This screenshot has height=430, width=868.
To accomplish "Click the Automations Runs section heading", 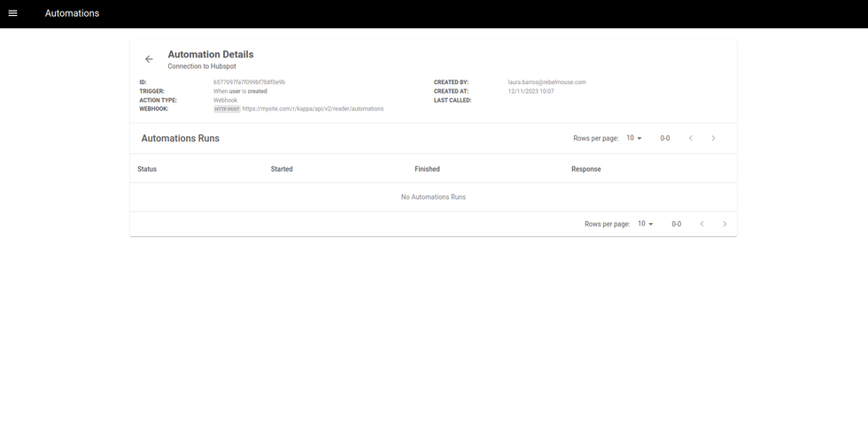I will tap(180, 138).
